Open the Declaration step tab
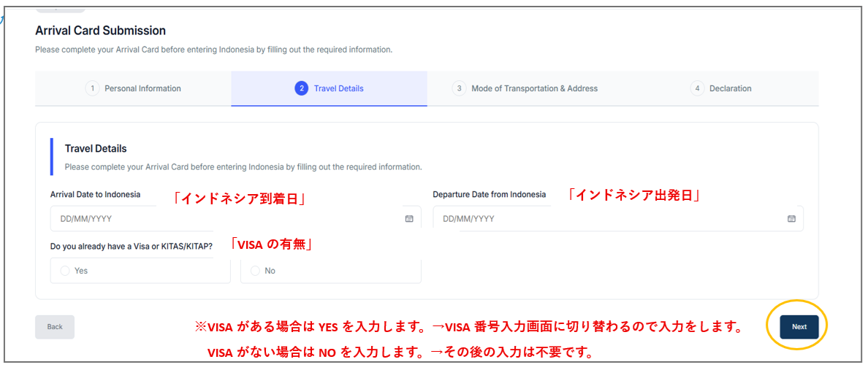Screen dimensions: 868x370 (x=720, y=88)
